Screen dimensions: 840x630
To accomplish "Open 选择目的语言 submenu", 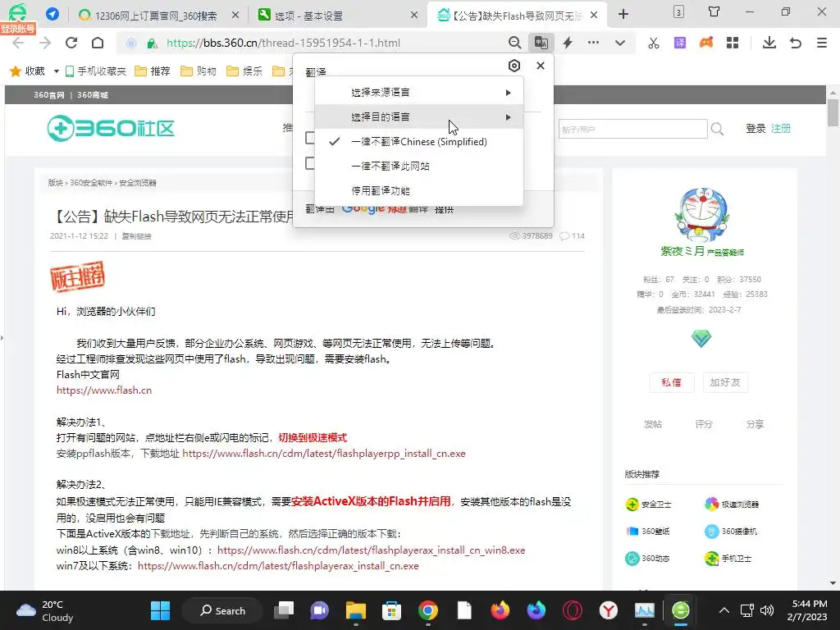I will tap(419, 116).
